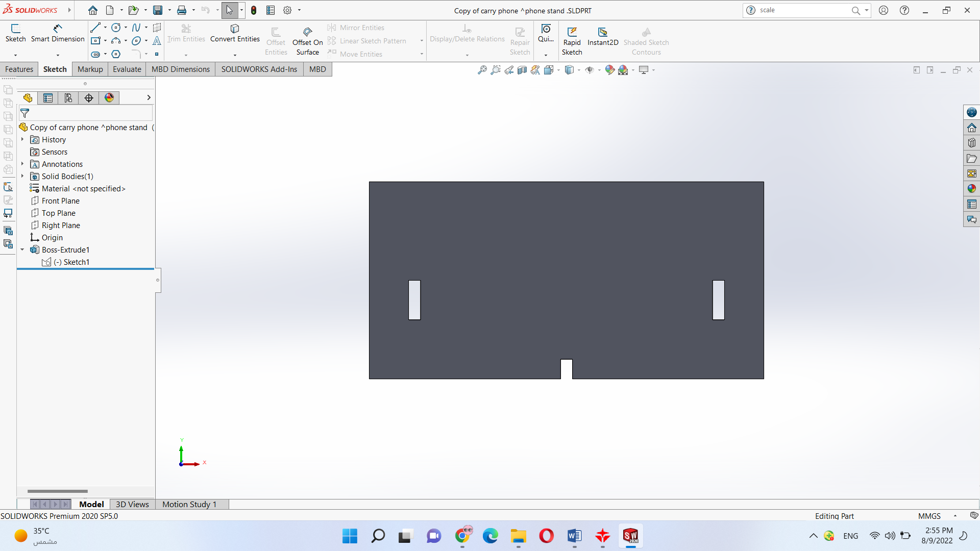Open the ConfigurationManager tab icon

(68, 98)
